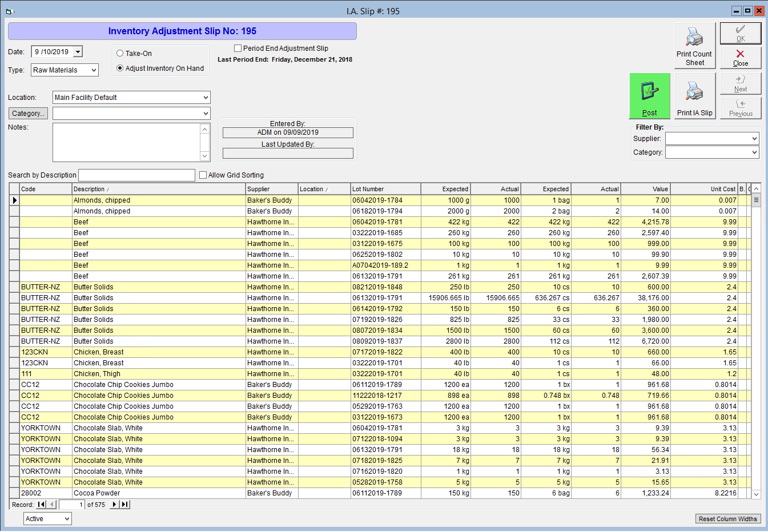Go to the last record arrow icon
Viewport: 768px width, 532px height.
125,505
